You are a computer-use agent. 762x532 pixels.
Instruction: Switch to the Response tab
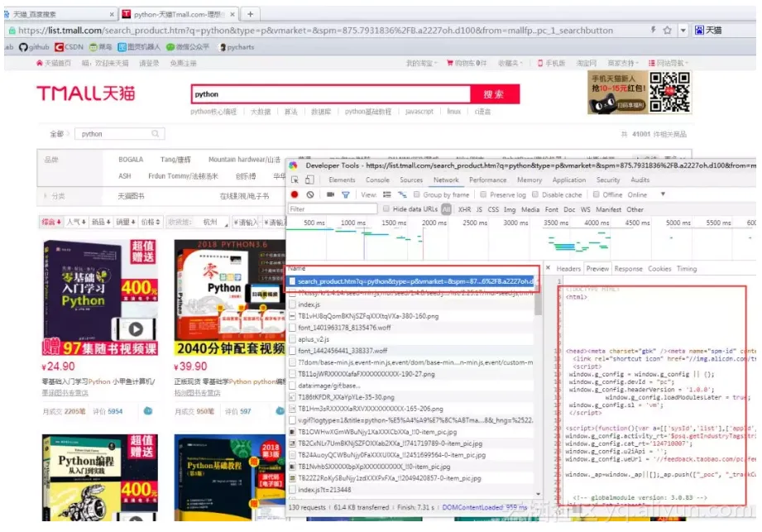628,268
